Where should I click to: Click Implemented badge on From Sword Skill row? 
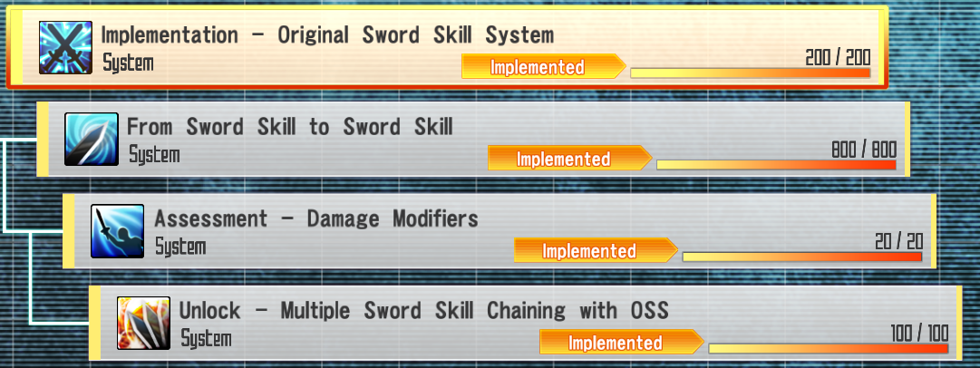point(570,158)
